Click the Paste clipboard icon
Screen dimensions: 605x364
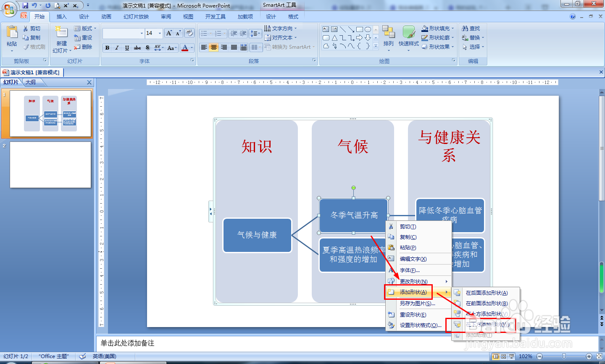(12, 32)
